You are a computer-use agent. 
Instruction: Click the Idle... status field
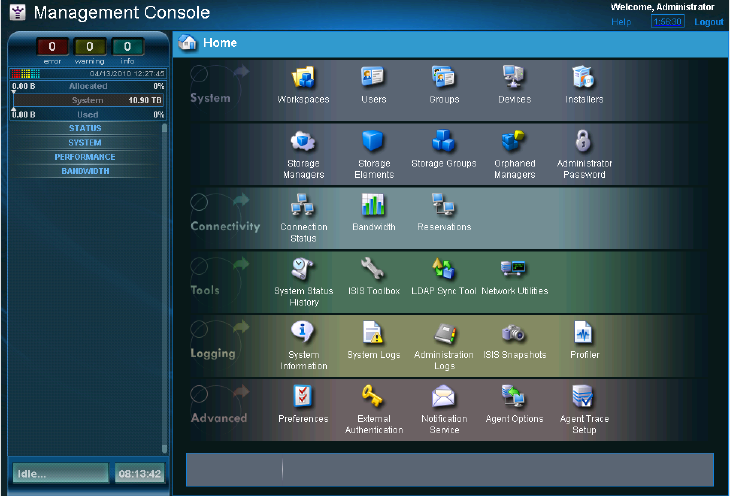coord(61,474)
